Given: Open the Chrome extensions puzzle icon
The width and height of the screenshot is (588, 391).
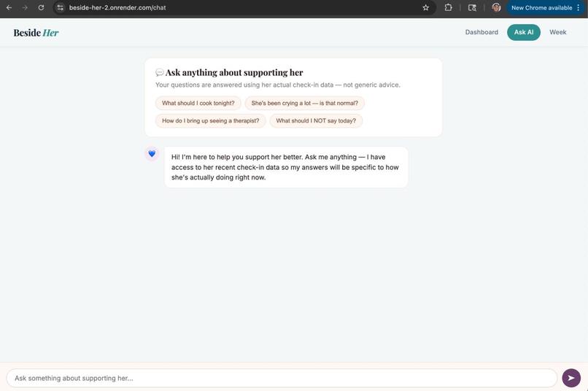Looking at the screenshot, I should coord(448,7).
